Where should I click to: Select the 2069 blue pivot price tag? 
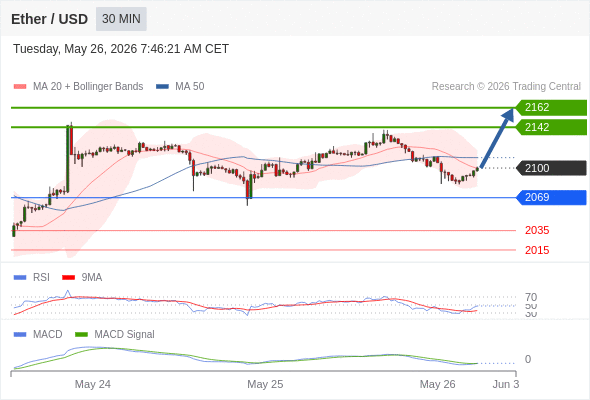tap(551, 197)
